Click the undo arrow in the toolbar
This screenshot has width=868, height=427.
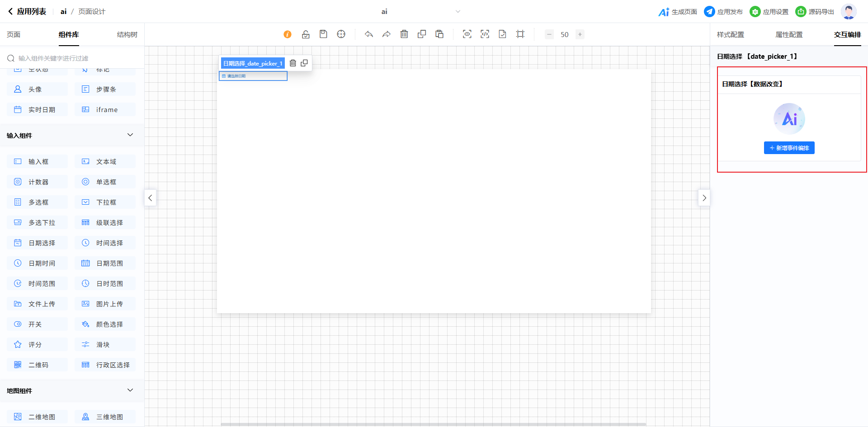pos(369,34)
